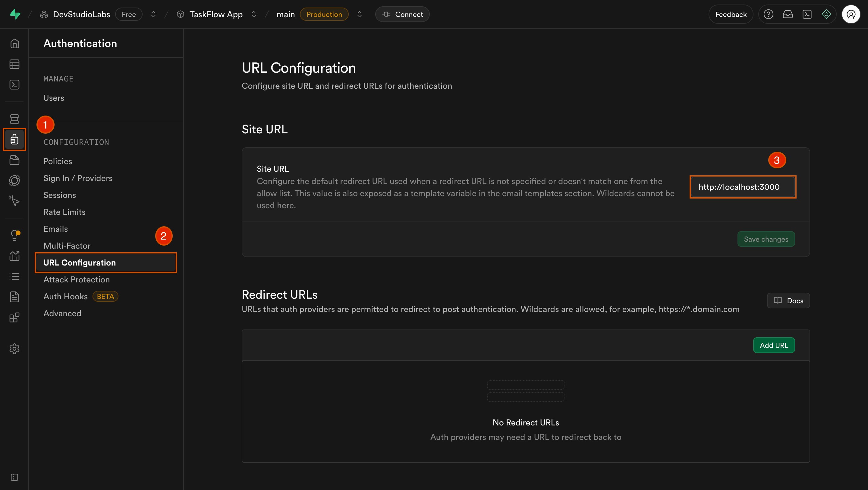Open the Attack Protection settings page

(x=77, y=279)
